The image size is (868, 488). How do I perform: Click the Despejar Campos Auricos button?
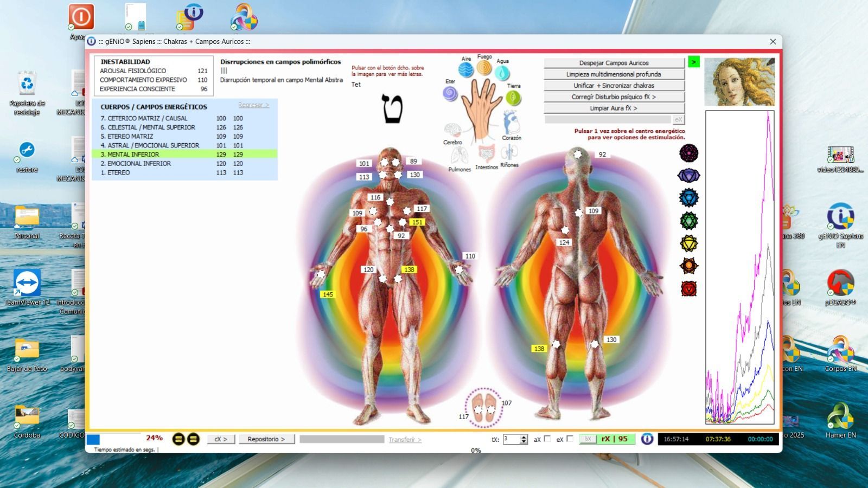coord(614,63)
